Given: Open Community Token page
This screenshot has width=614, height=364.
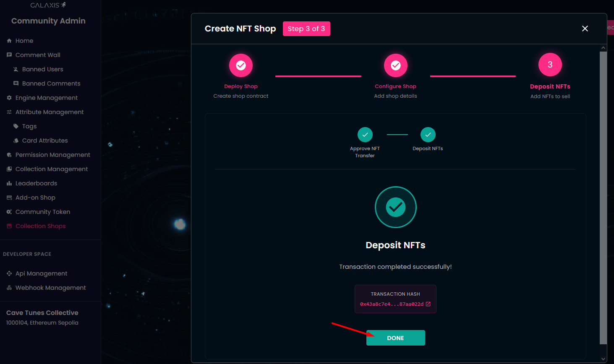Looking at the screenshot, I should click(42, 212).
